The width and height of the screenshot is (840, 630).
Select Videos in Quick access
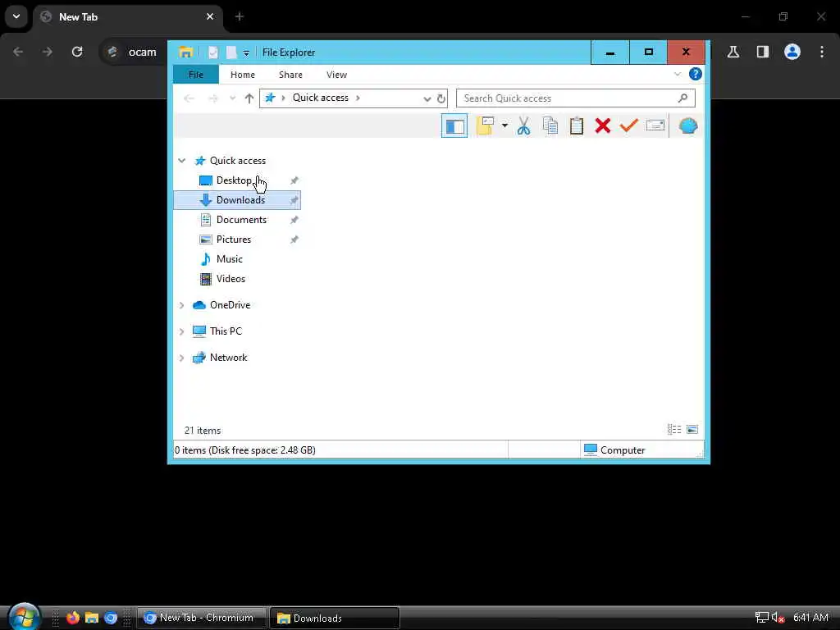[x=231, y=279]
